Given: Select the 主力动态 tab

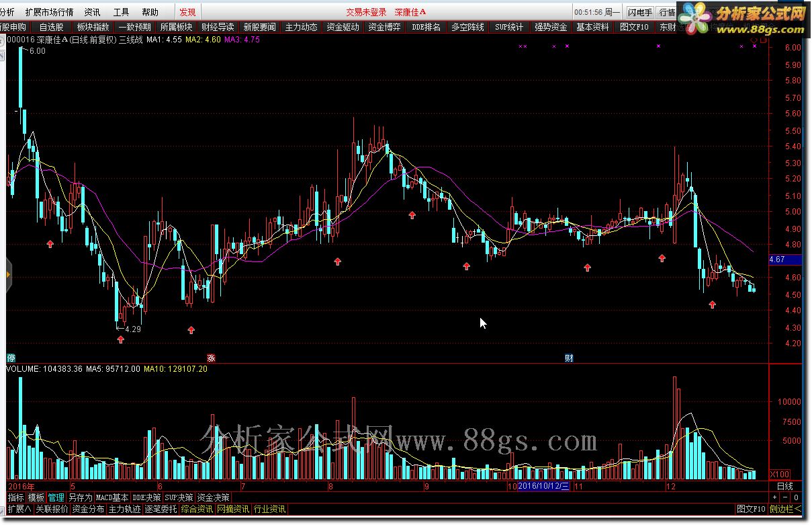Looking at the screenshot, I should point(301,27).
